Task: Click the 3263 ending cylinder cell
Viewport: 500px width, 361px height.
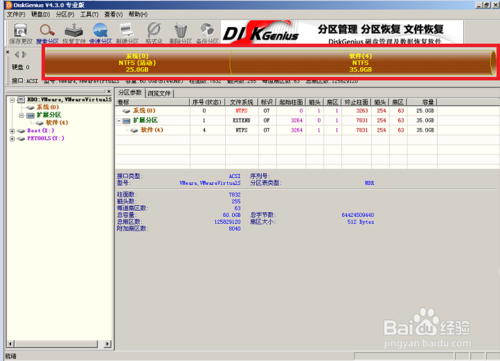Action: (x=362, y=111)
